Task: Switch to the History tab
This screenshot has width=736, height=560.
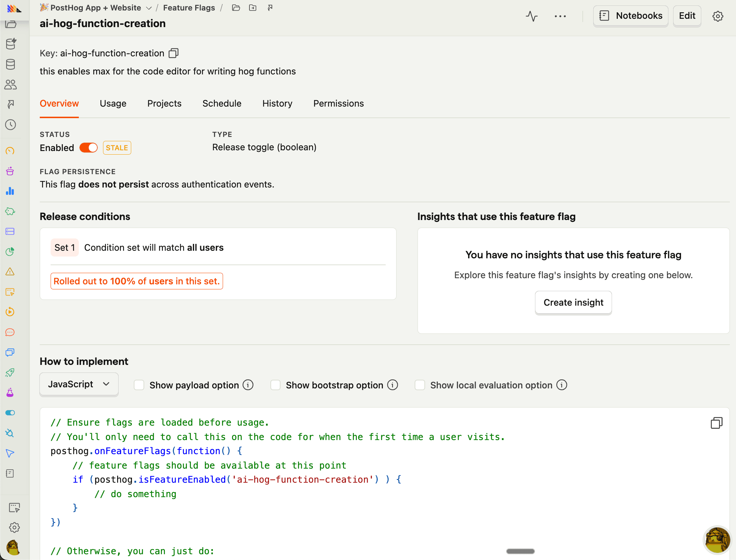Action: 277,104
